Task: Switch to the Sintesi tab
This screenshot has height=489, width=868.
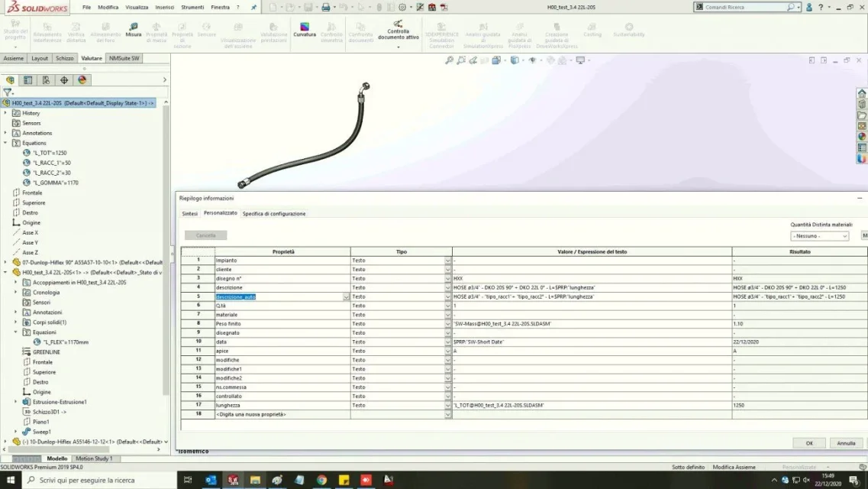Action: tap(190, 214)
